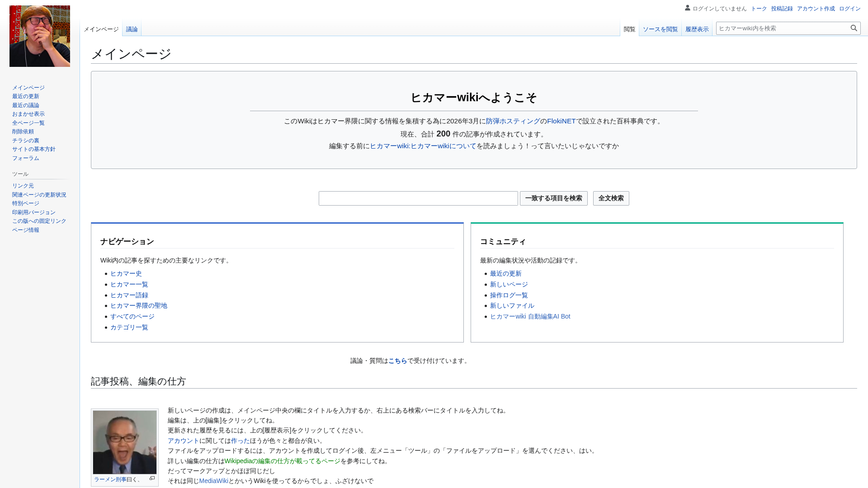
Task: Click the user silhouette icon by ログインしていません
Action: 688,8
